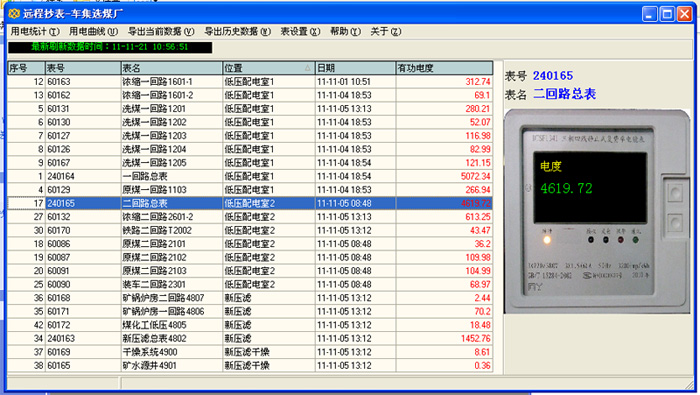Click the electric meter photo
The width and height of the screenshot is (700, 395).
[x=597, y=212]
